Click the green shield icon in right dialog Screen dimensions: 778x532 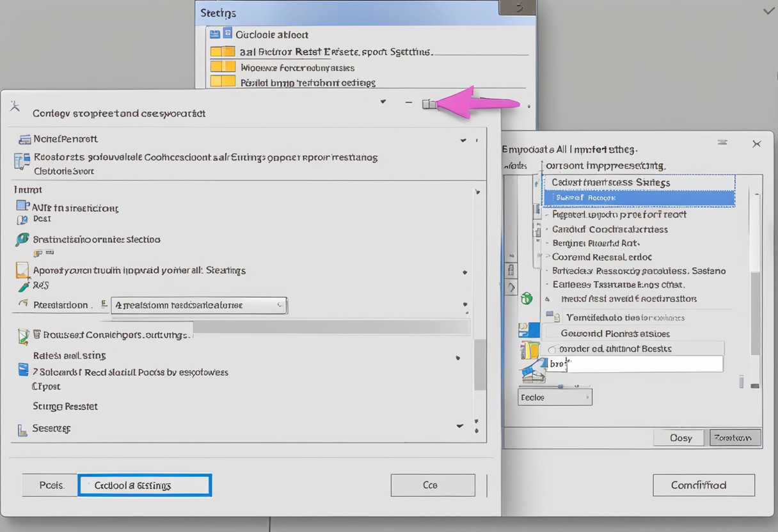point(527,299)
